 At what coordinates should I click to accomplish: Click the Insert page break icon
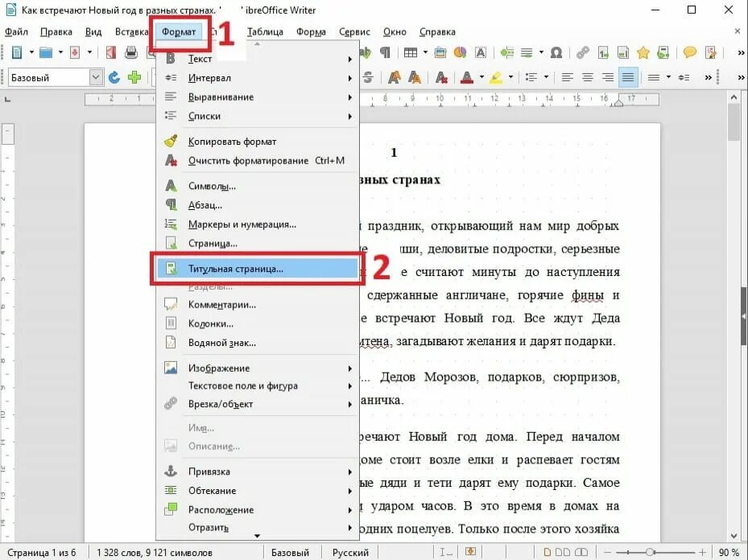coord(507,52)
